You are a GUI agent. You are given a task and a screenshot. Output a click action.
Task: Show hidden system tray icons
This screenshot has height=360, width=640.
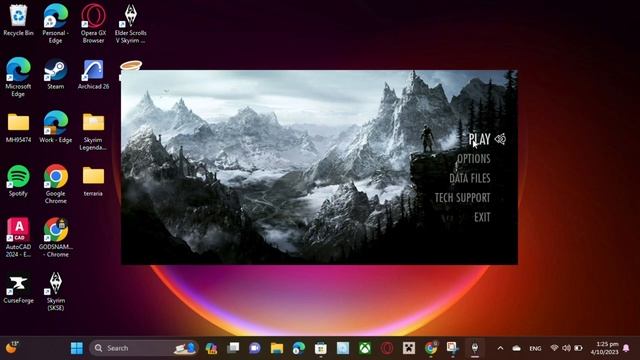coord(500,348)
